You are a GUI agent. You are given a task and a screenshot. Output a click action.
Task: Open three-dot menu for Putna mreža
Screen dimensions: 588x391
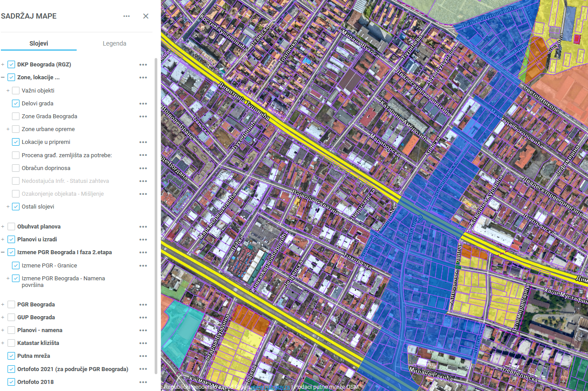pos(143,356)
